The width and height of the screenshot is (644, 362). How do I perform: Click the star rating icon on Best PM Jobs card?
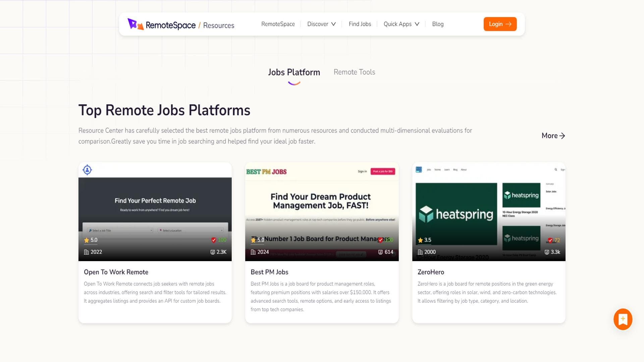click(253, 240)
